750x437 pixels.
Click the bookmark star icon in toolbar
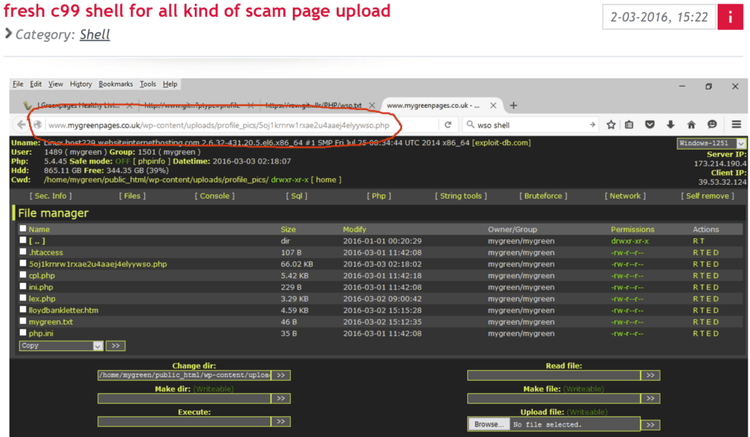pyautogui.click(x=611, y=125)
